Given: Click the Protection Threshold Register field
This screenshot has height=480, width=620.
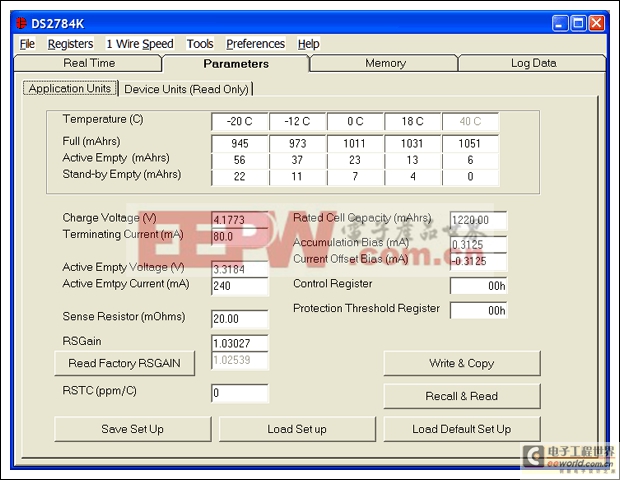Looking at the screenshot, I should pos(478,310).
